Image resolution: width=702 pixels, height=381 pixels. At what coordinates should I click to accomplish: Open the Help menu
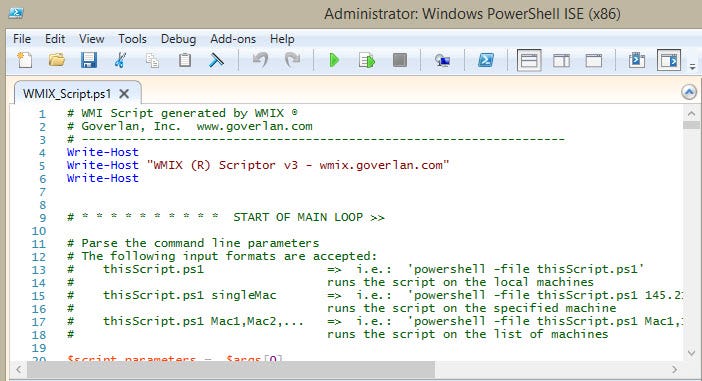coord(282,39)
